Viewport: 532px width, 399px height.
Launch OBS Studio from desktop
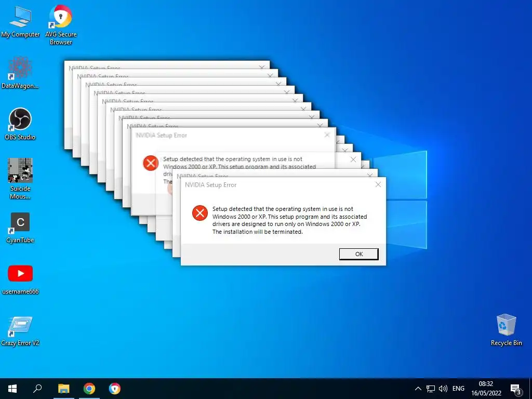tap(20, 124)
